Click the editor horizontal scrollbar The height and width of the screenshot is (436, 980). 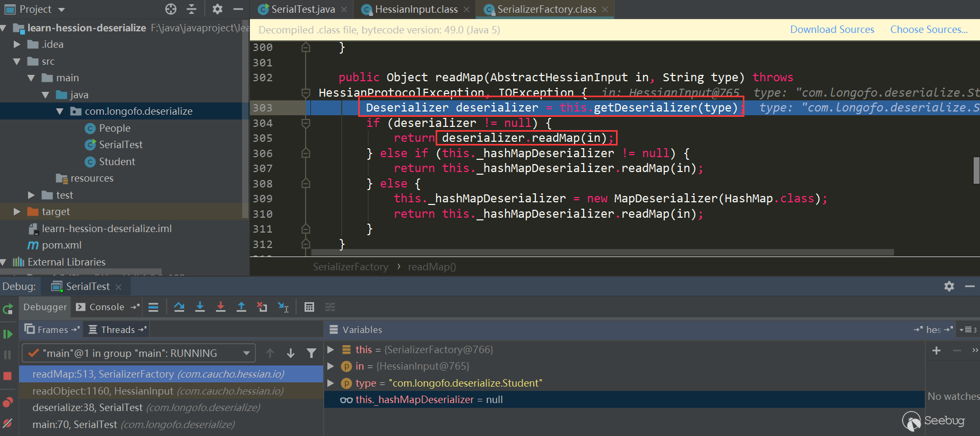tap(602, 252)
